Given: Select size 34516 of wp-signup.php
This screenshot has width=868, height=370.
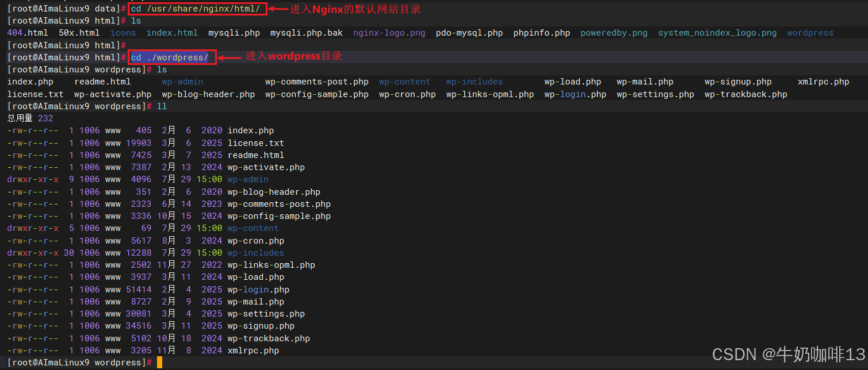Looking at the screenshot, I should pyautogui.click(x=139, y=326).
